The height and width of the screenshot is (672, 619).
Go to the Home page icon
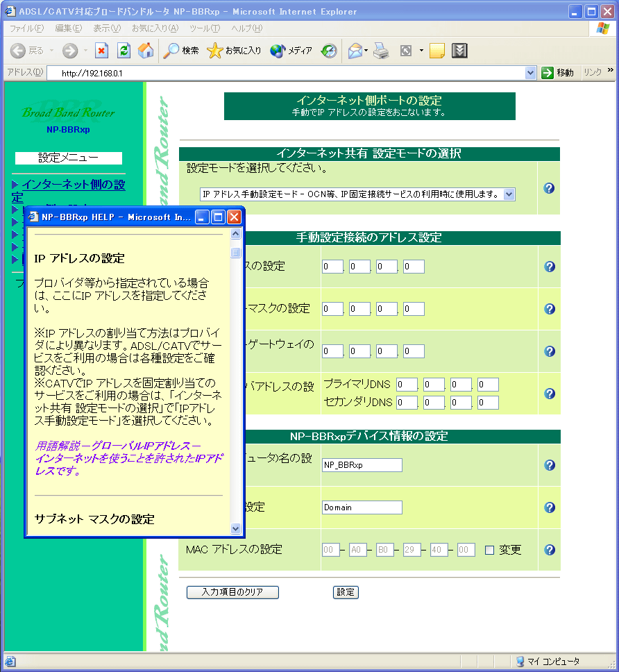(x=146, y=51)
